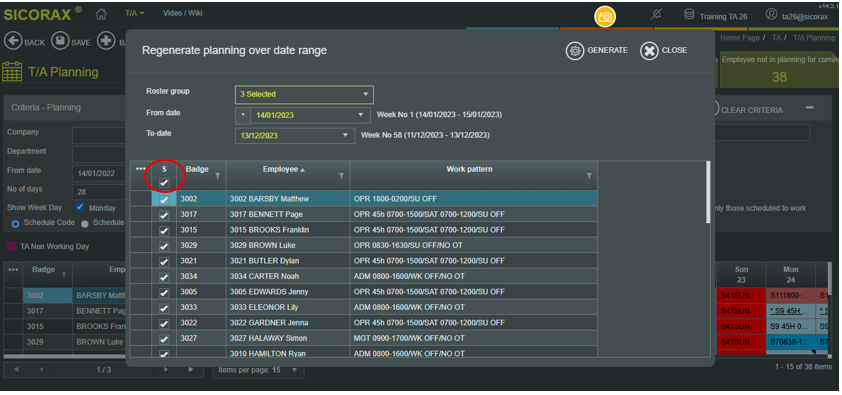Image resolution: width=842 pixels, height=395 pixels.
Task: Click the user profile icon beside ta26@sicorax
Action: click(771, 14)
